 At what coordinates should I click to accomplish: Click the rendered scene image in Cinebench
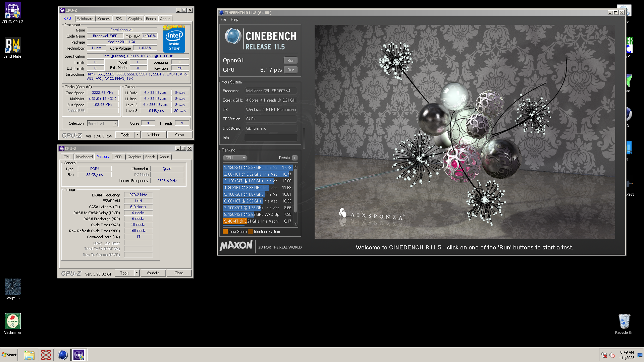(x=465, y=132)
